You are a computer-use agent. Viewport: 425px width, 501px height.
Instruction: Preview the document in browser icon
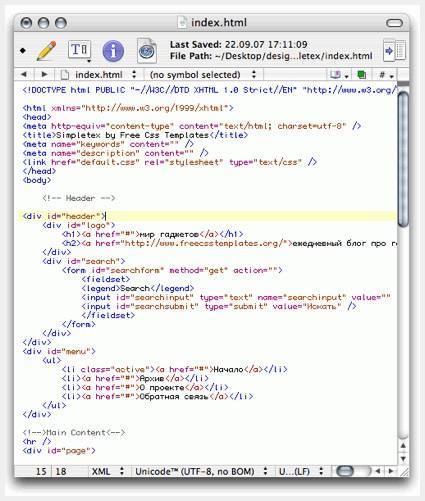click(147, 51)
